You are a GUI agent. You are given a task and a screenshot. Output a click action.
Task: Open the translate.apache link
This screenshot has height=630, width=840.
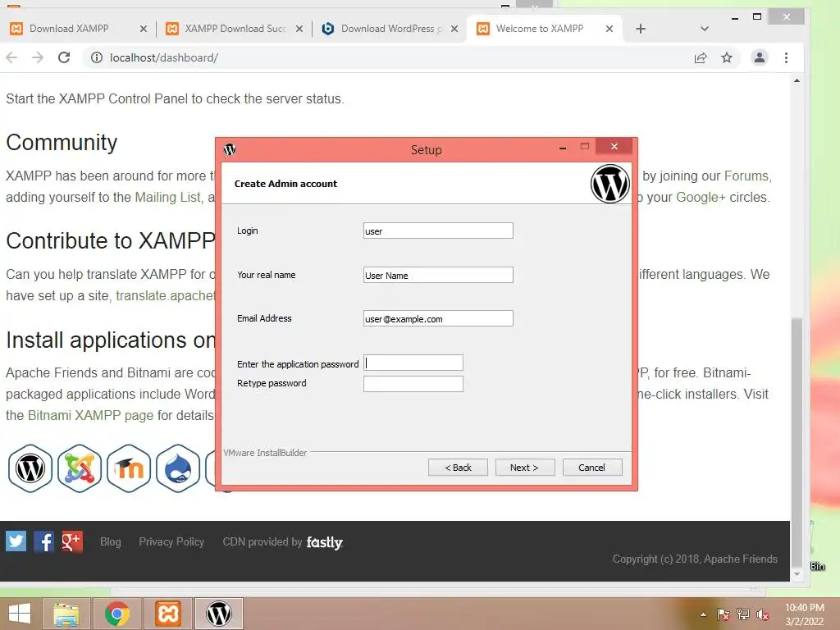(165, 295)
